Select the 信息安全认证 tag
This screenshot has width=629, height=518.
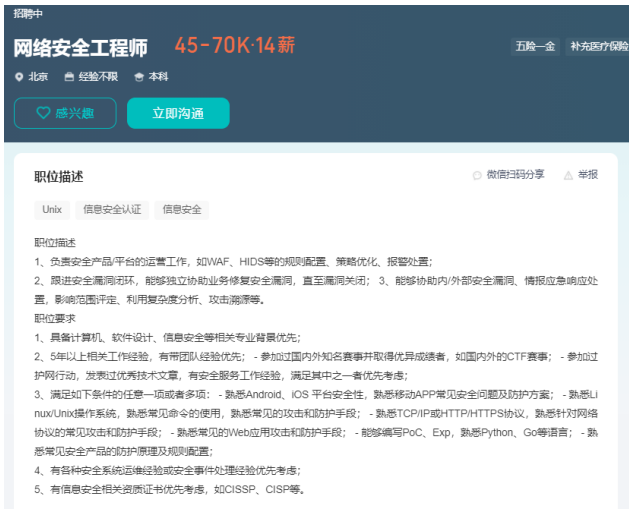click(x=112, y=209)
